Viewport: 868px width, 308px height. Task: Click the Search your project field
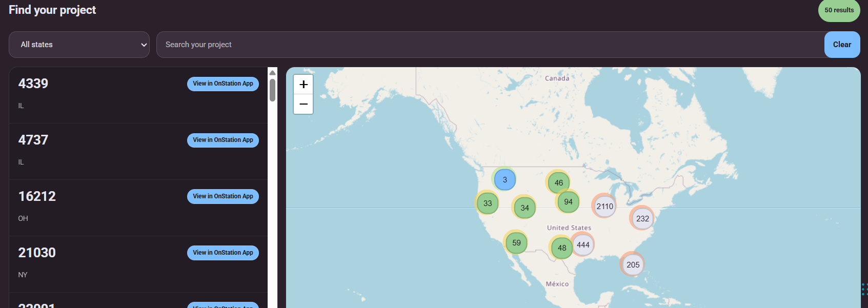[490, 45]
